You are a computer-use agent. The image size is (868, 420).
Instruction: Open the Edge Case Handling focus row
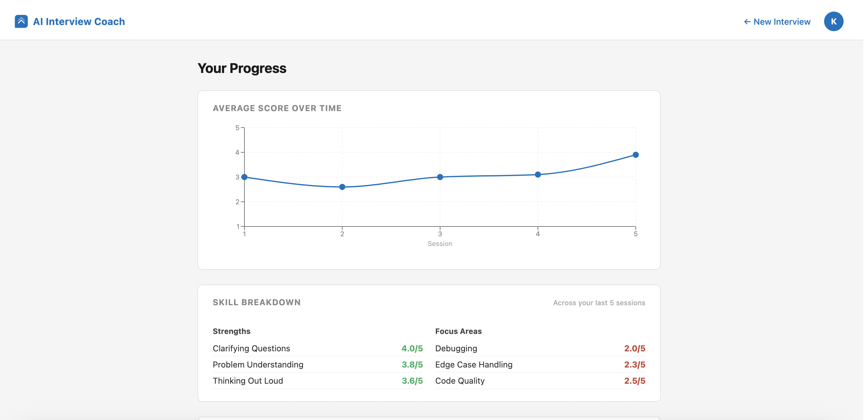click(x=540, y=364)
